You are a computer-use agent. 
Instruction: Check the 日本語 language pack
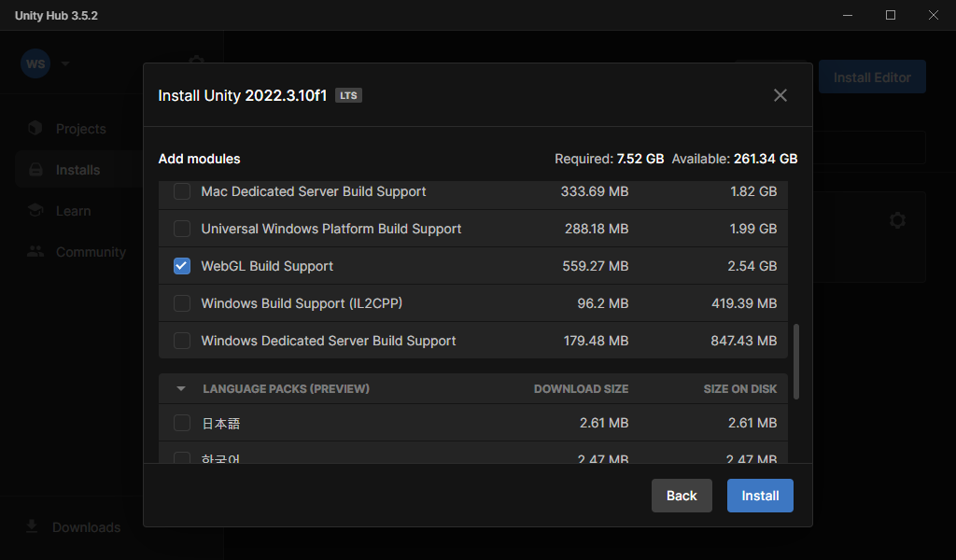coord(182,423)
